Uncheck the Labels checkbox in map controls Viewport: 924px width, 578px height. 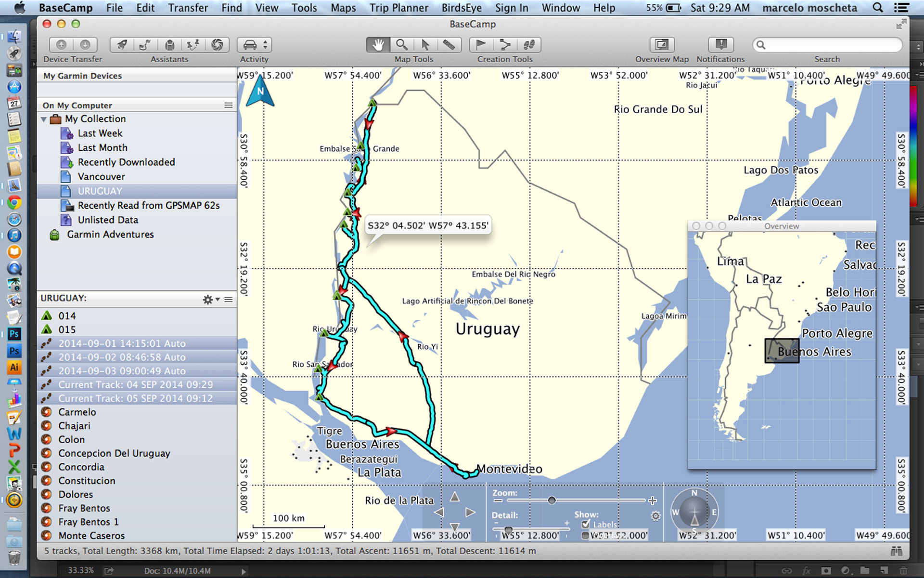[x=586, y=524]
